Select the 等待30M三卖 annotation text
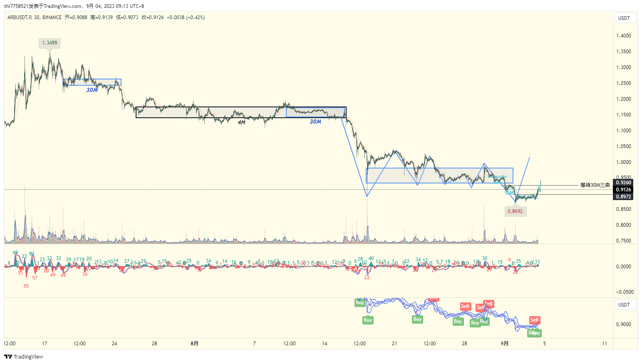 595,185
